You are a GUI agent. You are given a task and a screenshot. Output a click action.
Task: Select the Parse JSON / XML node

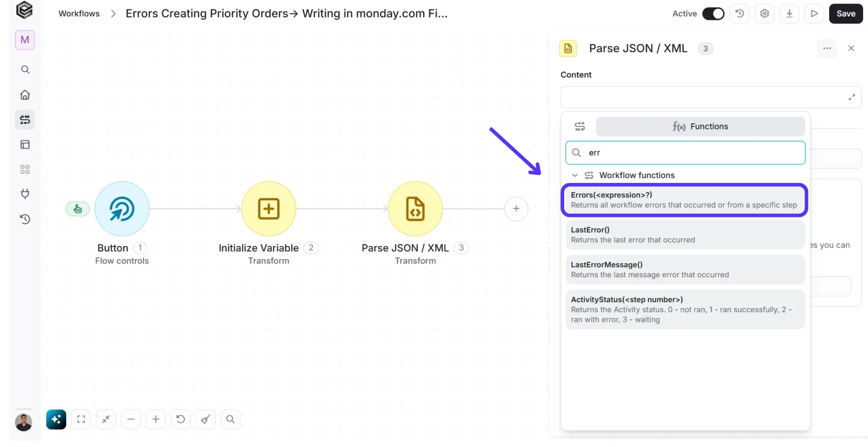[x=415, y=209]
